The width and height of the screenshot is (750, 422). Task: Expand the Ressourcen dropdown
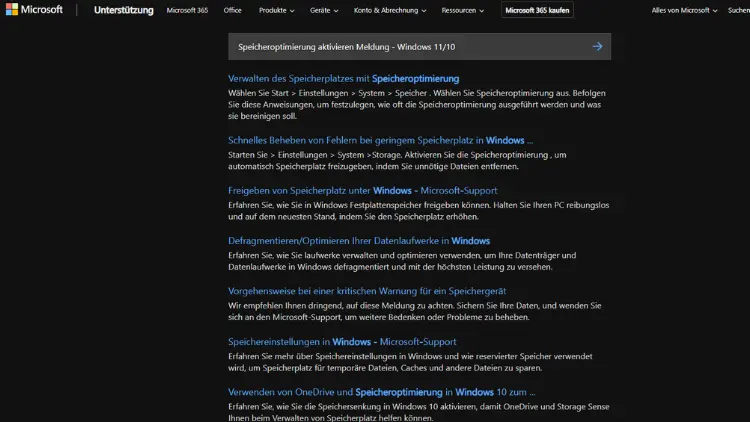(x=463, y=10)
